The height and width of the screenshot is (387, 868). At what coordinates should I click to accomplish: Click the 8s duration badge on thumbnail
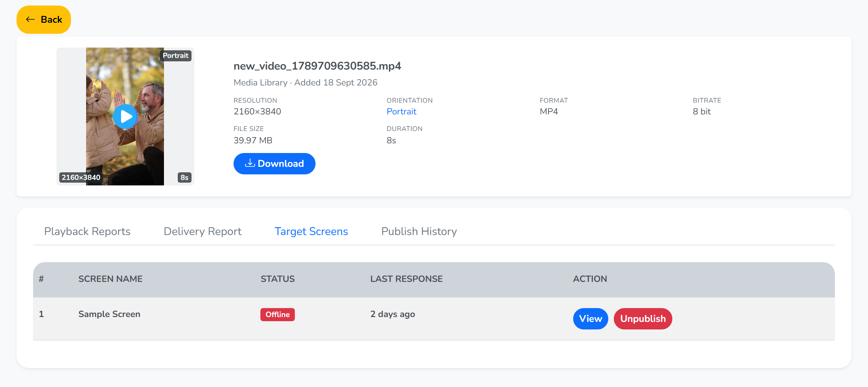click(184, 177)
